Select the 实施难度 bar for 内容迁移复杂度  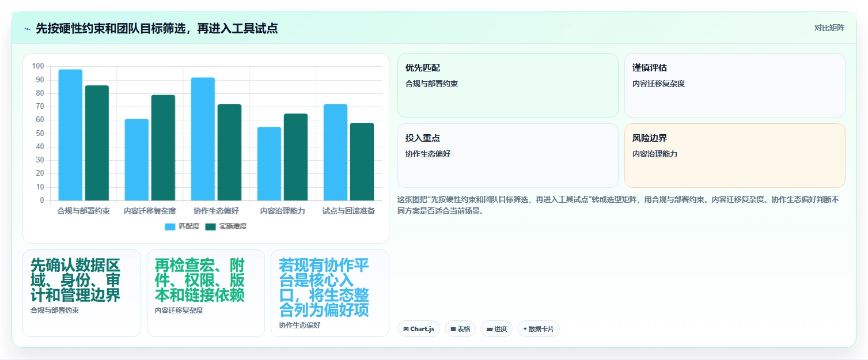[x=163, y=147]
